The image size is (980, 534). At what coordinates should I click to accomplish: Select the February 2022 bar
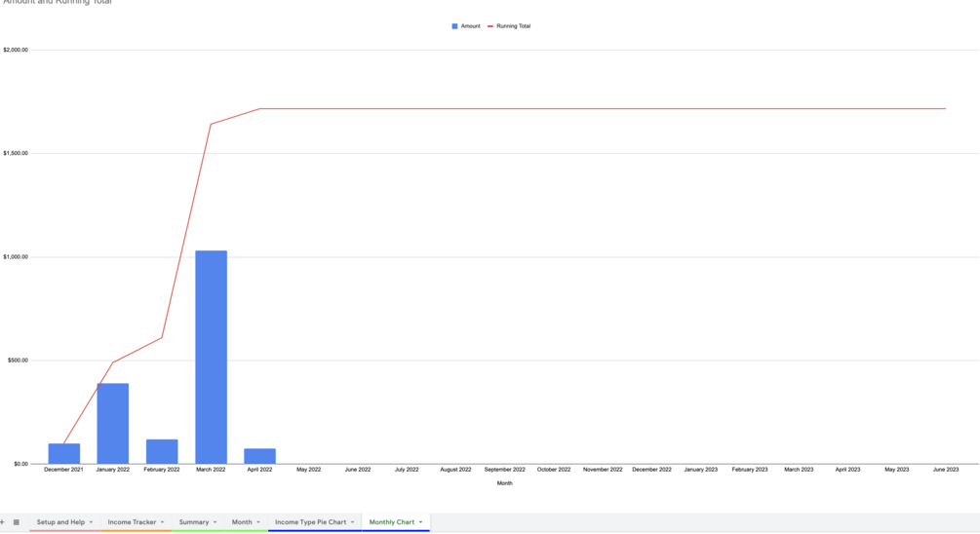162,451
